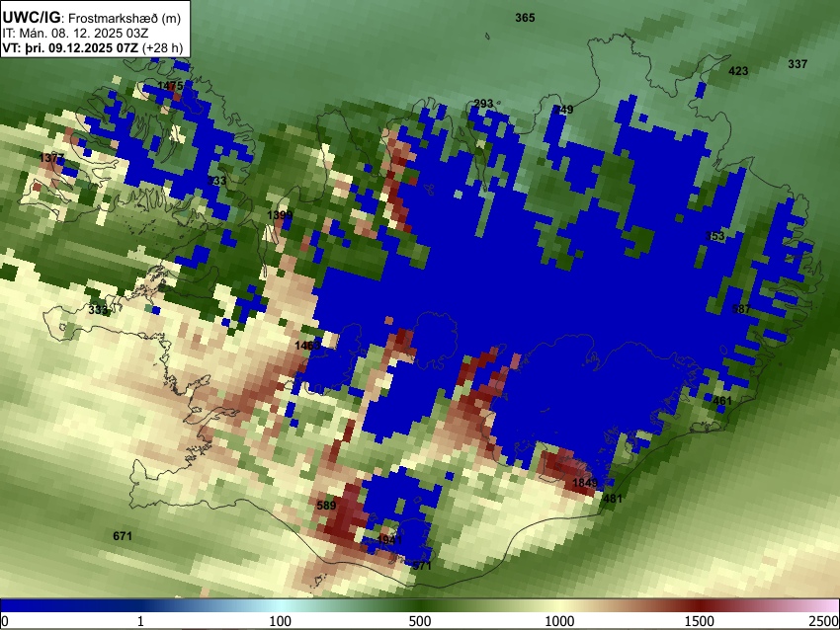The image size is (840, 630).
Task: Click the pink end of the color scale
Action: [x=825, y=605]
